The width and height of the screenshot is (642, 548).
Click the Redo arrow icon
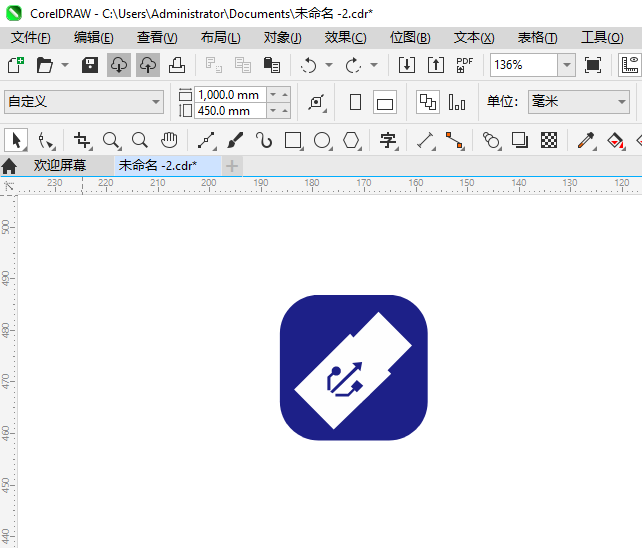[353, 65]
